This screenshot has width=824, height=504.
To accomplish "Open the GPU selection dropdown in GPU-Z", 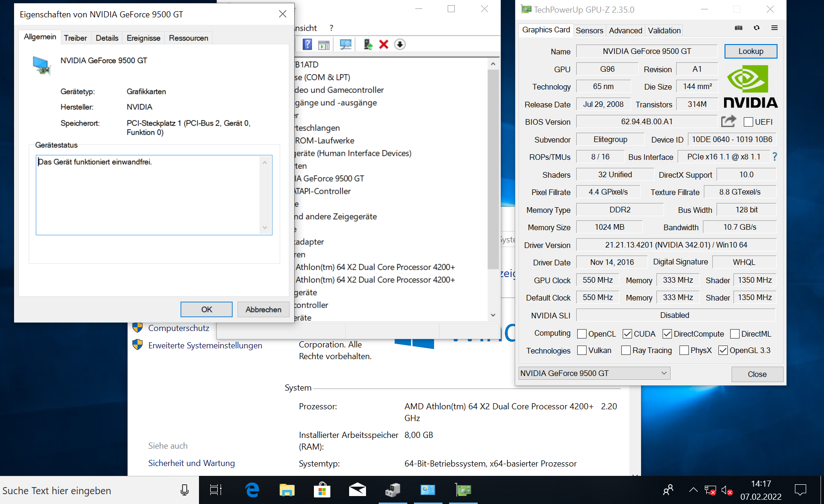I will pyautogui.click(x=594, y=373).
